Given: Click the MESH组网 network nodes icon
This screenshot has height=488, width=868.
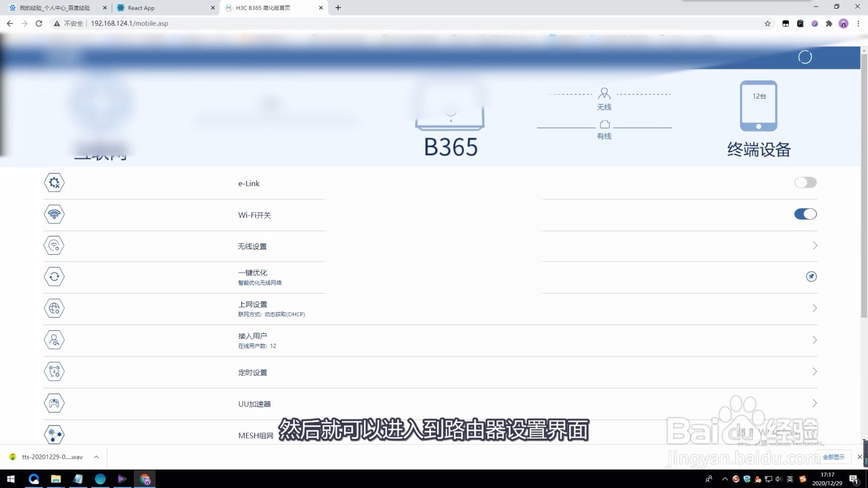Looking at the screenshot, I should coord(54,434).
